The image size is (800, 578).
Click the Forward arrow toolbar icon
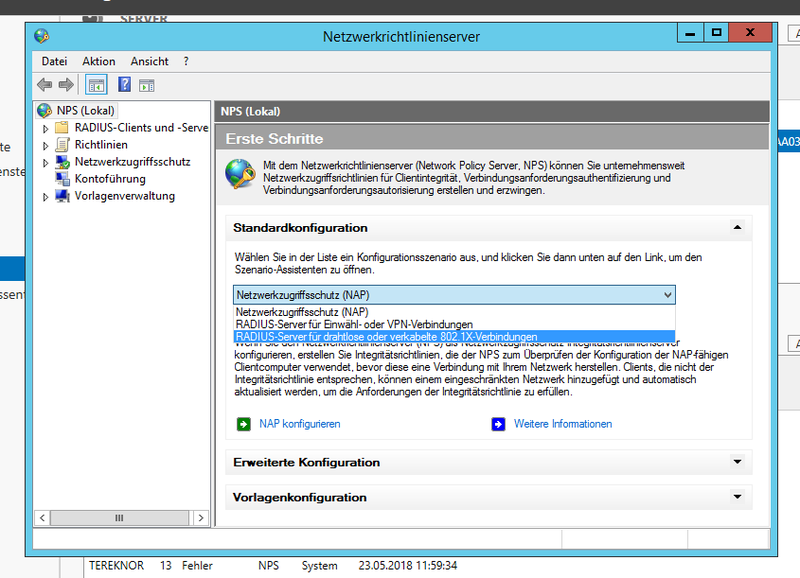[66, 85]
